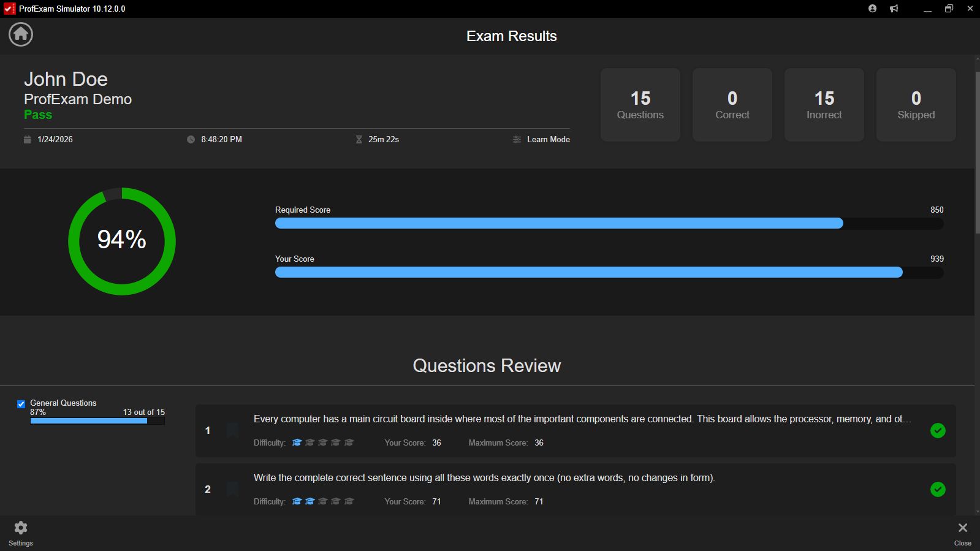The width and height of the screenshot is (980, 551).
Task: Click the difficulty caps for question 2
Action: click(323, 501)
